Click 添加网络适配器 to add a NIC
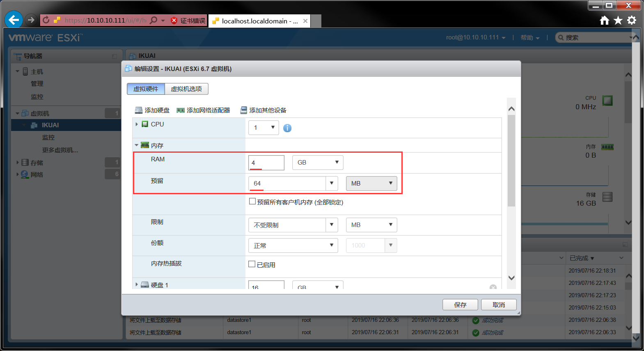Screen dimensions: 644x351 pyautogui.click(x=203, y=110)
